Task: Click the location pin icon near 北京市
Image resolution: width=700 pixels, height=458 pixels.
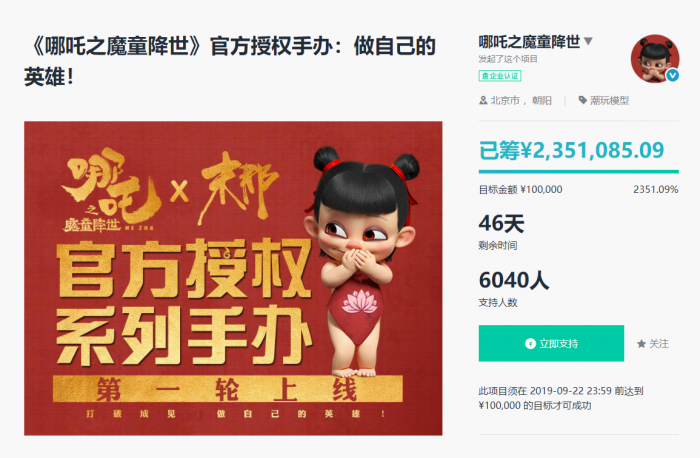Action: (483, 100)
